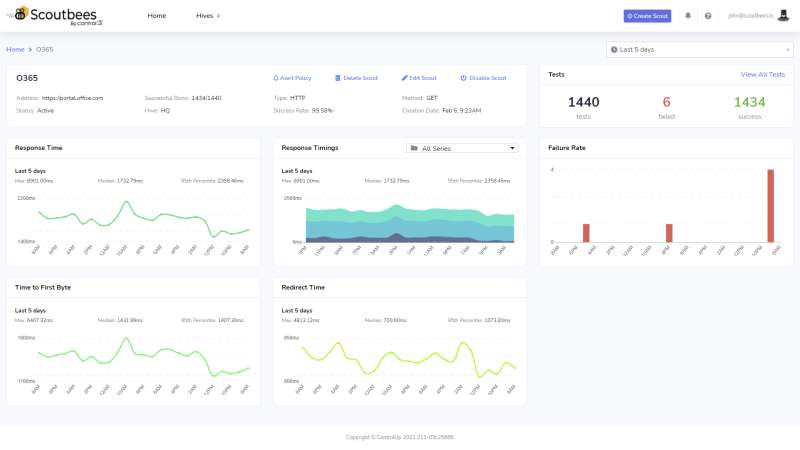The image size is (800, 450).
Task: Click the clock icon in time range selector
Action: point(614,49)
